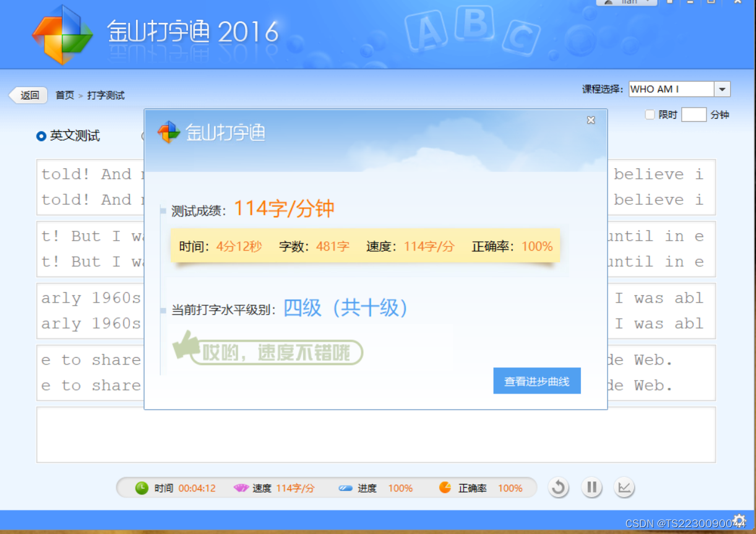Click the empty typing area below the text

(376, 434)
